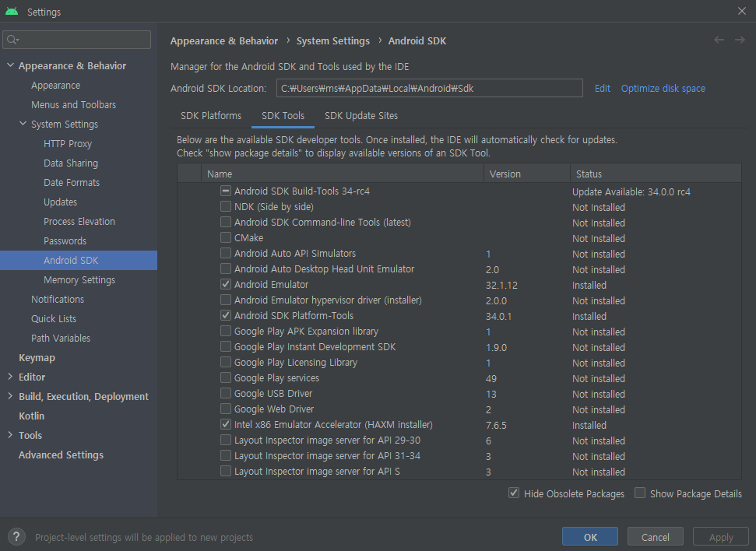The width and height of the screenshot is (756, 551).
Task: Open Notifications settings
Action: pos(58,300)
